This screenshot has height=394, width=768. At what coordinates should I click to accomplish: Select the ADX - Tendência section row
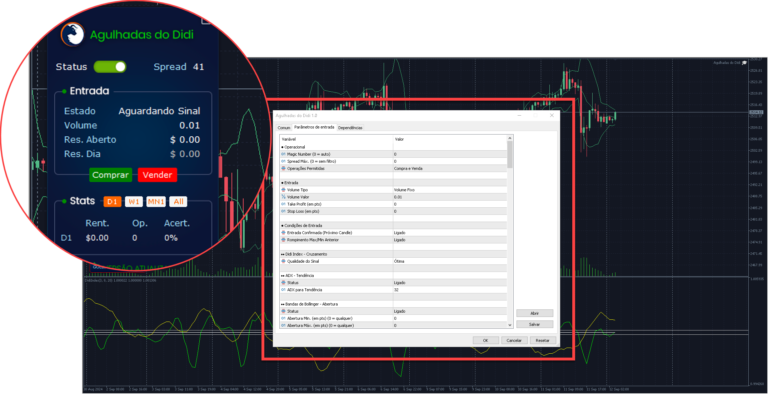click(x=393, y=275)
